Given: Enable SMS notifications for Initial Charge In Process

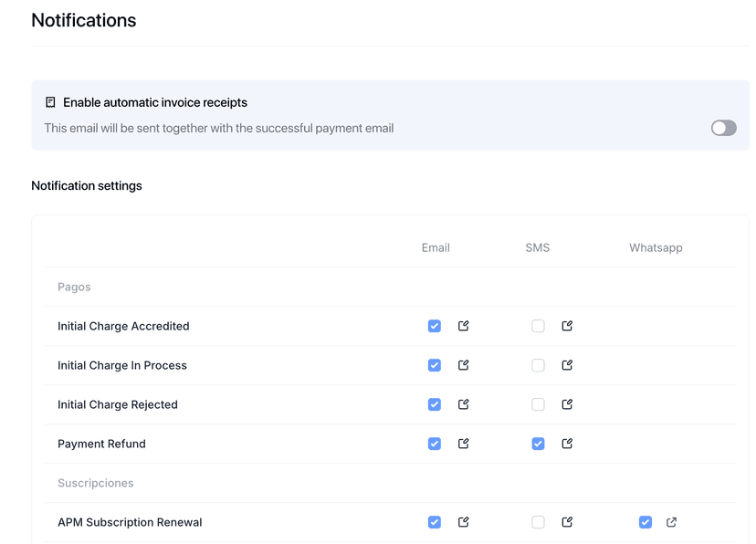Looking at the screenshot, I should [x=538, y=365].
